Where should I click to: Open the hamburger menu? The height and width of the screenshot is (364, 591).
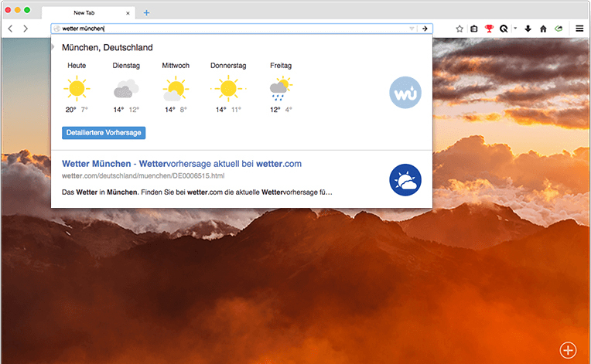(579, 29)
